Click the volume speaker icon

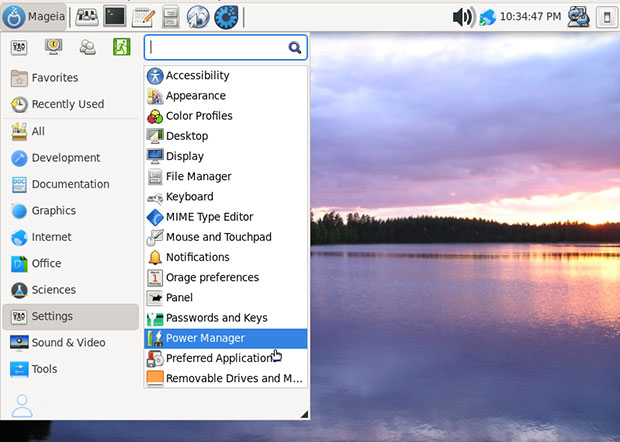(x=463, y=17)
